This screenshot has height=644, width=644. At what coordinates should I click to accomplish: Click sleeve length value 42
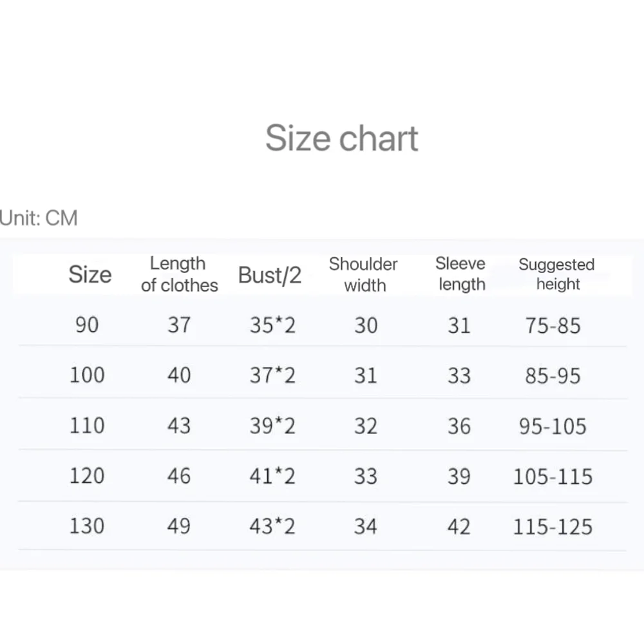coord(459,527)
